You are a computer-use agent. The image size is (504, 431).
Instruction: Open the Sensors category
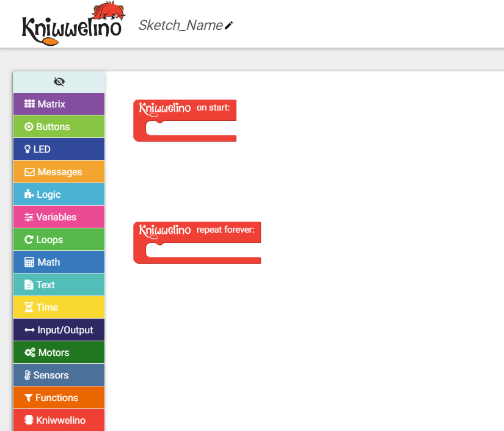59,375
